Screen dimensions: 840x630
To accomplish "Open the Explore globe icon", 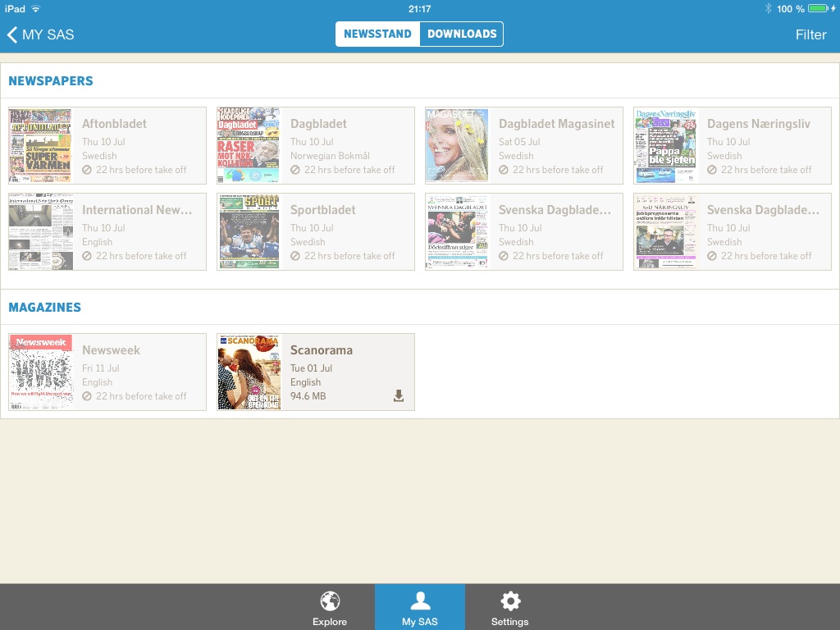I will coord(330,602).
